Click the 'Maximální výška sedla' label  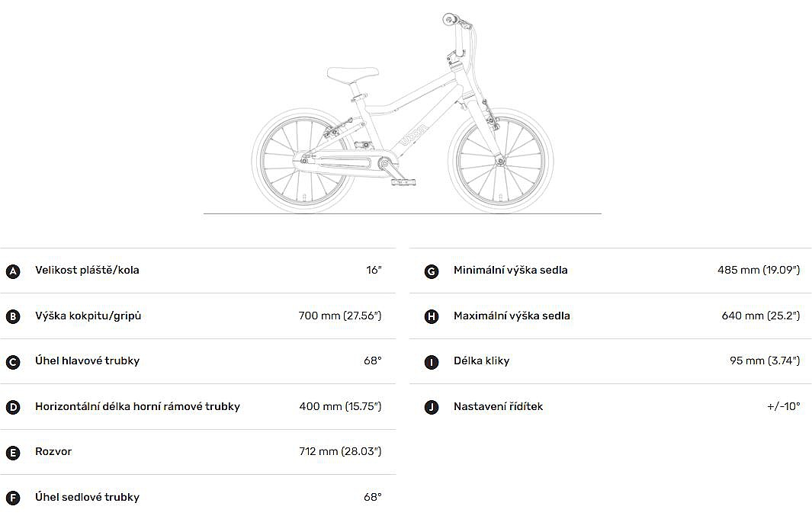click(x=512, y=316)
